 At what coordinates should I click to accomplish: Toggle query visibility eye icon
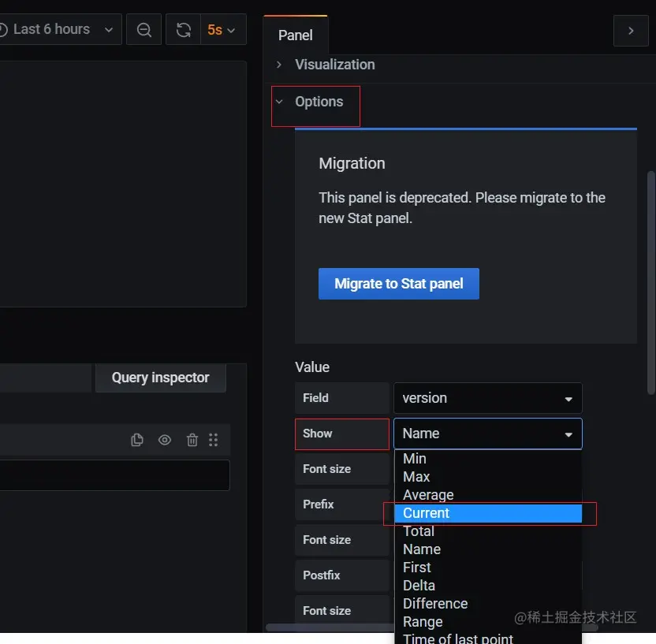click(165, 440)
